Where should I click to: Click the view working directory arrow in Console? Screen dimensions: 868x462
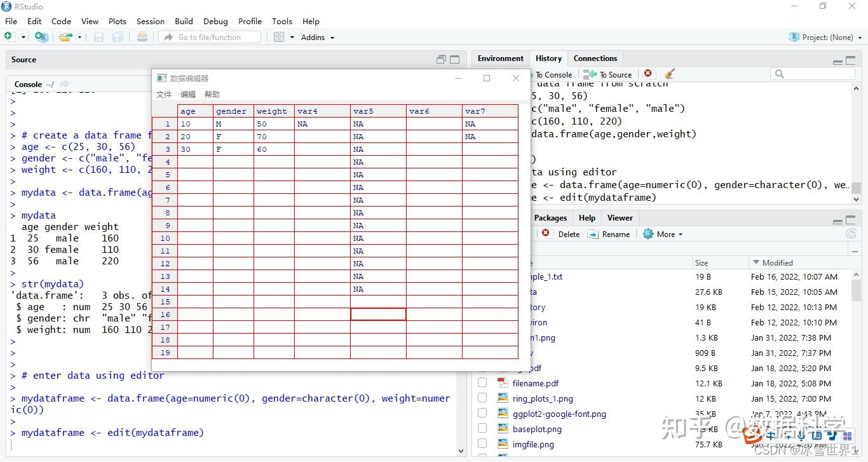[65, 84]
